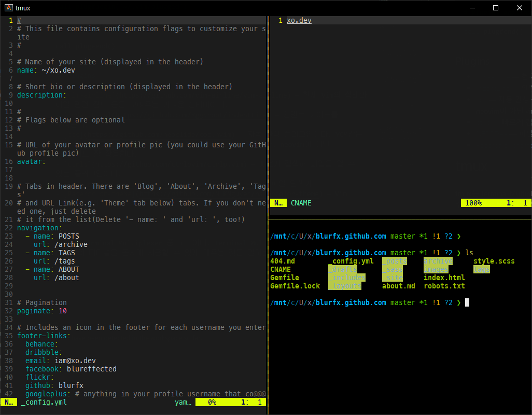Close the tmux window
The height and width of the screenshot is (415, 532).
(x=519, y=8)
